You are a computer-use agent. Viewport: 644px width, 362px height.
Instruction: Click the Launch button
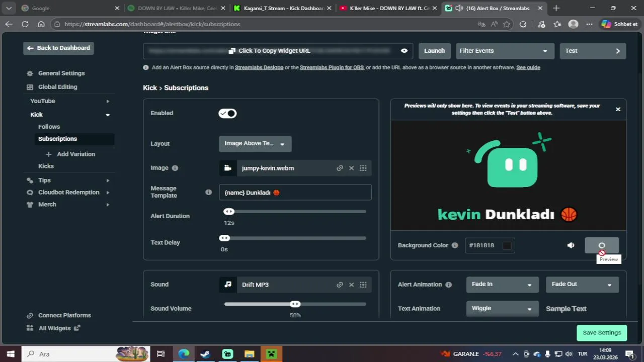pos(434,51)
